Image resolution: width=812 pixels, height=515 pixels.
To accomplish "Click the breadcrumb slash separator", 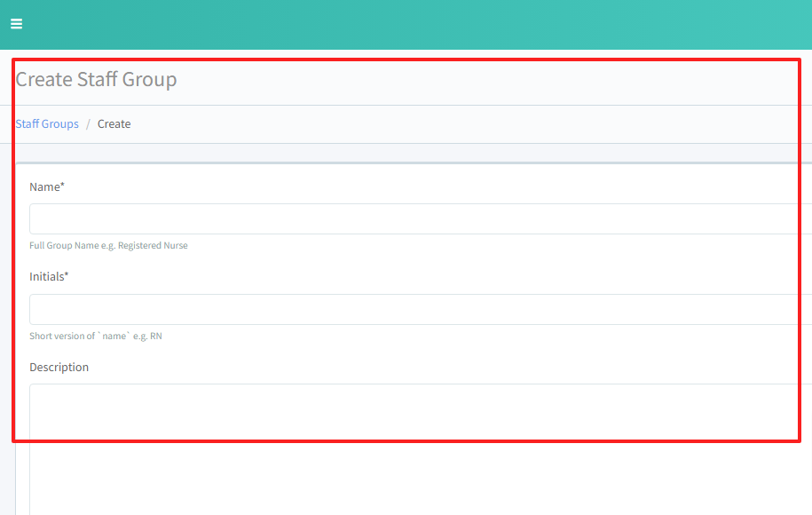I will click(x=88, y=124).
